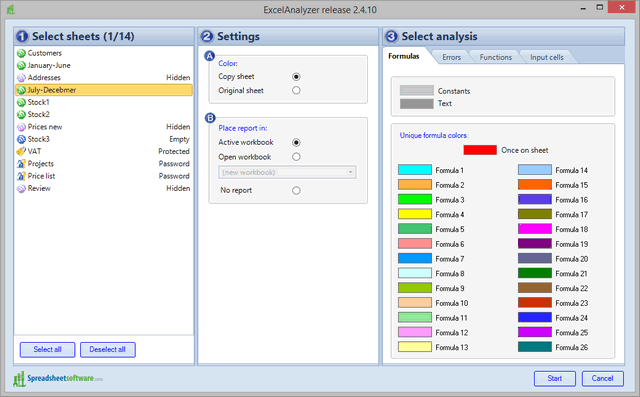Open the Functions tab
The width and height of the screenshot is (640, 397).
click(x=496, y=57)
